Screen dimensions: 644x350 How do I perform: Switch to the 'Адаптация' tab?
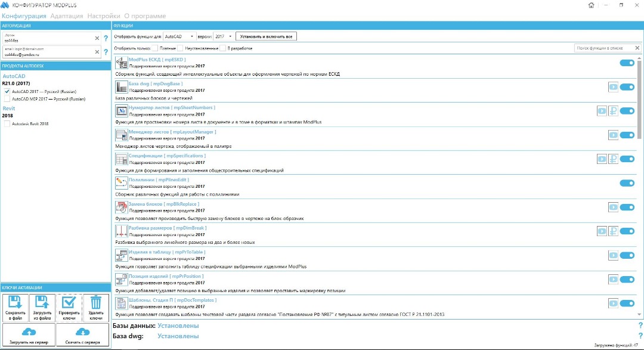click(67, 16)
